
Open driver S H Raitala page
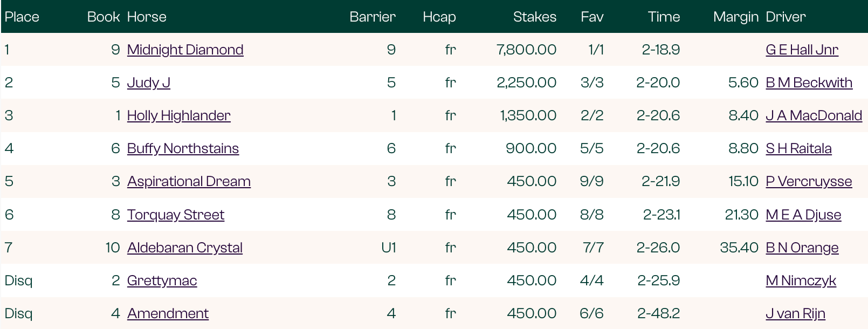(x=798, y=148)
